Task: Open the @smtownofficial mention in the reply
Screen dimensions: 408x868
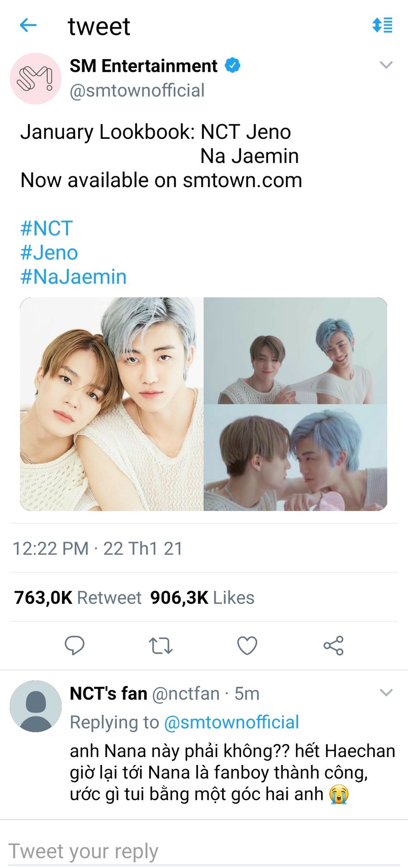Action: click(x=231, y=722)
